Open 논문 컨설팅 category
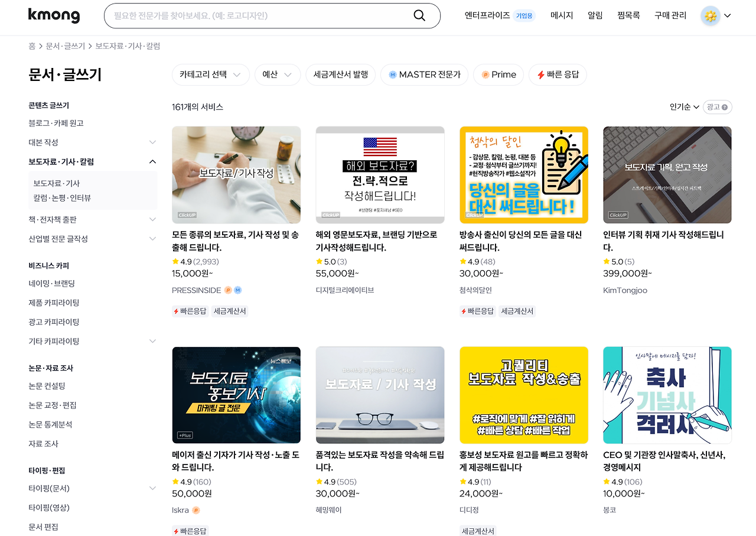Screen dimensions: 756x536 point(47,386)
